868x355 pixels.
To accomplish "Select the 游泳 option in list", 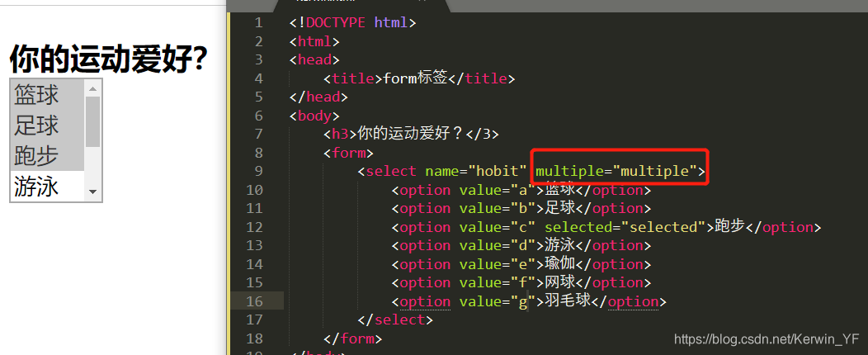I will [x=48, y=186].
